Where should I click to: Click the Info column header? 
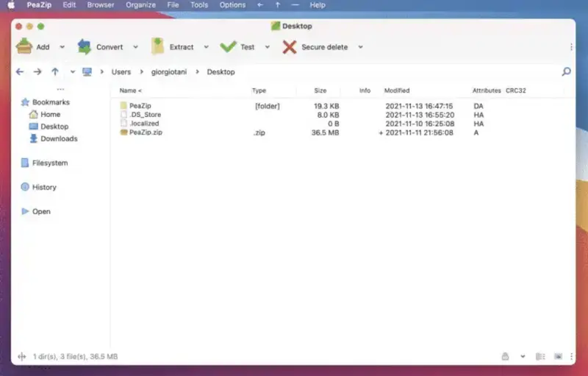[365, 91]
